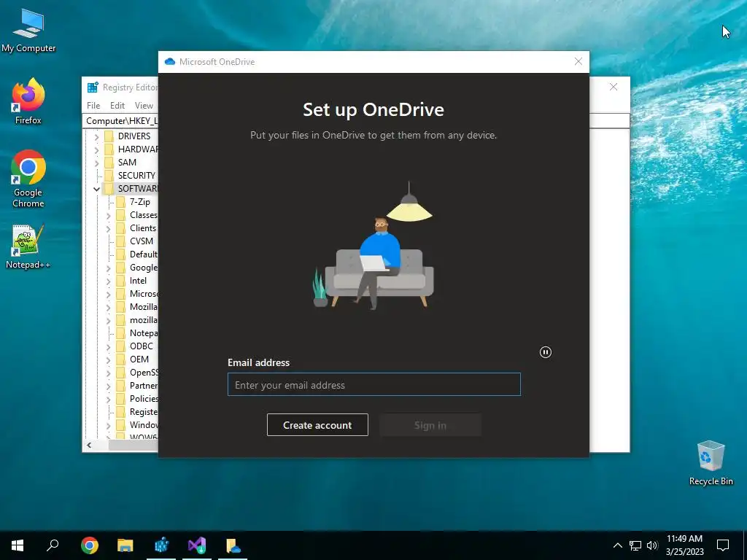This screenshot has height=560, width=747.
Task: Open Registry Editor View menu
Action: (x=144, y=106)
